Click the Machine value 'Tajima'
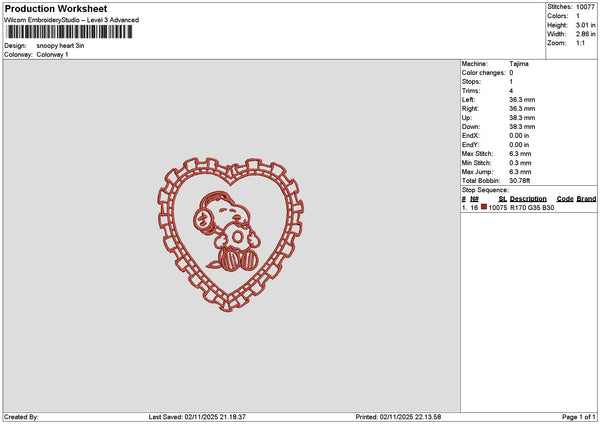This screenshot has width=600, height=424. click(x=519, y=64)
